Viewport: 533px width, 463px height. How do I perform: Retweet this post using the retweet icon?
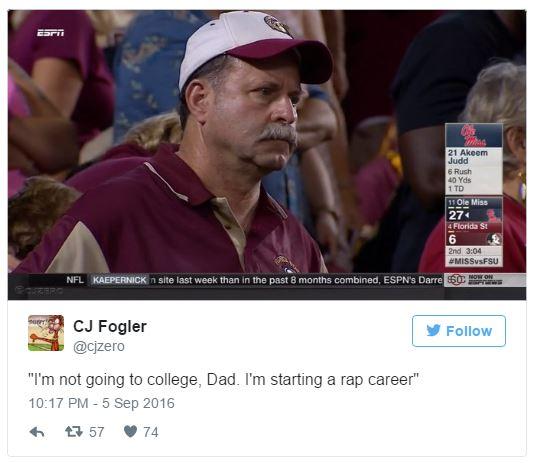tap(74, 432)
